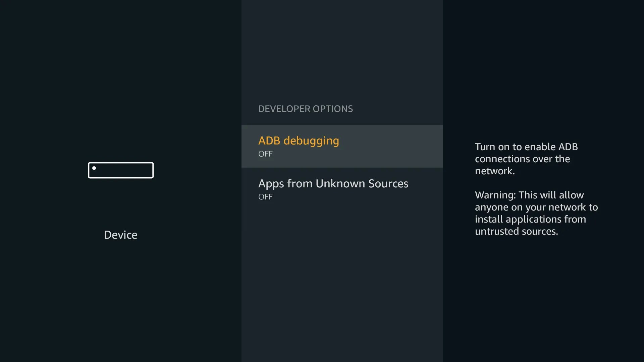
Task: Select the Device icon above the Device label
Action: coord(121,170)
